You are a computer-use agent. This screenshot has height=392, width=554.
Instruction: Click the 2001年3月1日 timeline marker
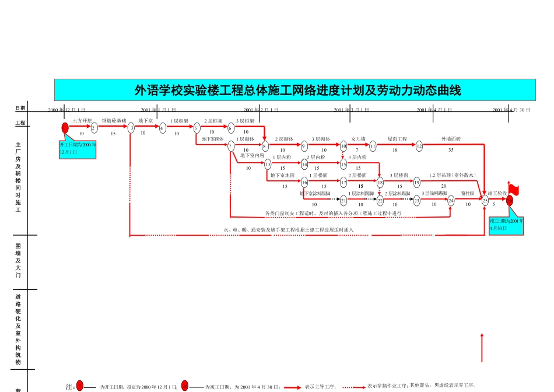click(351, 110)
